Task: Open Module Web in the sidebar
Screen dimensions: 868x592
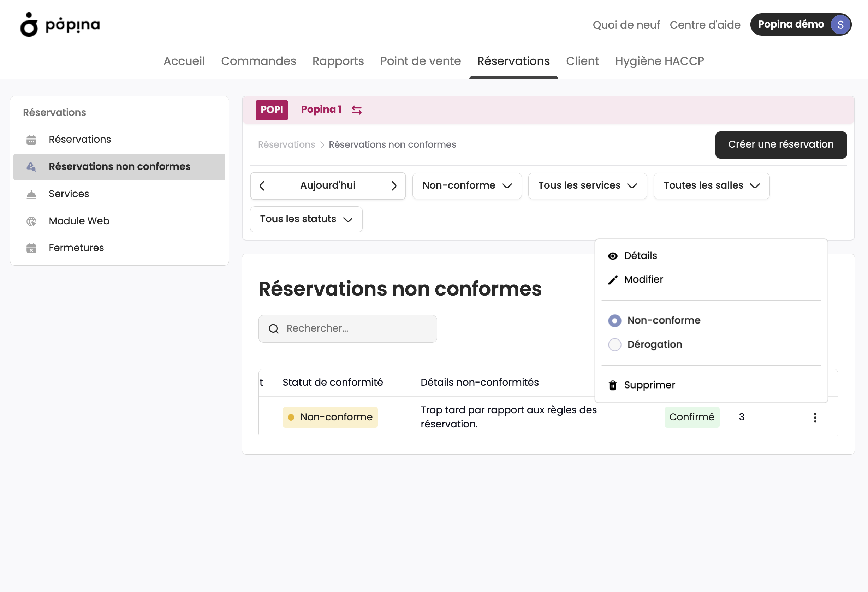Action: [x=119, y=221]
